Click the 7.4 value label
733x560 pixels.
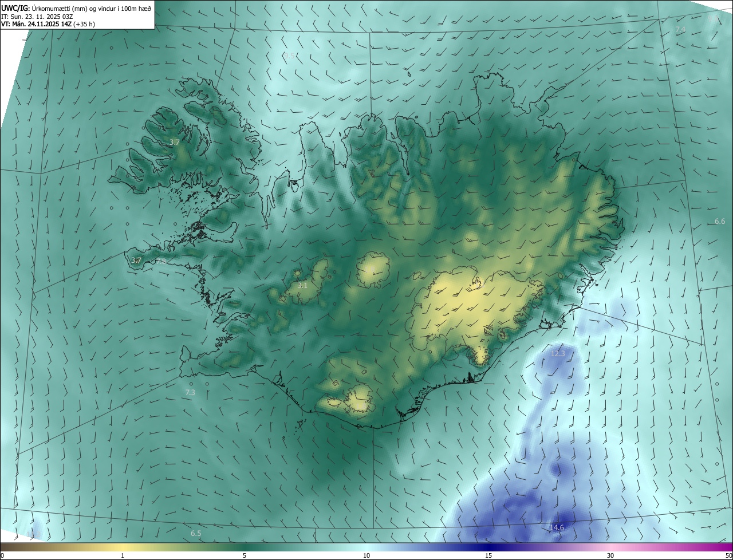click(680, 29)
